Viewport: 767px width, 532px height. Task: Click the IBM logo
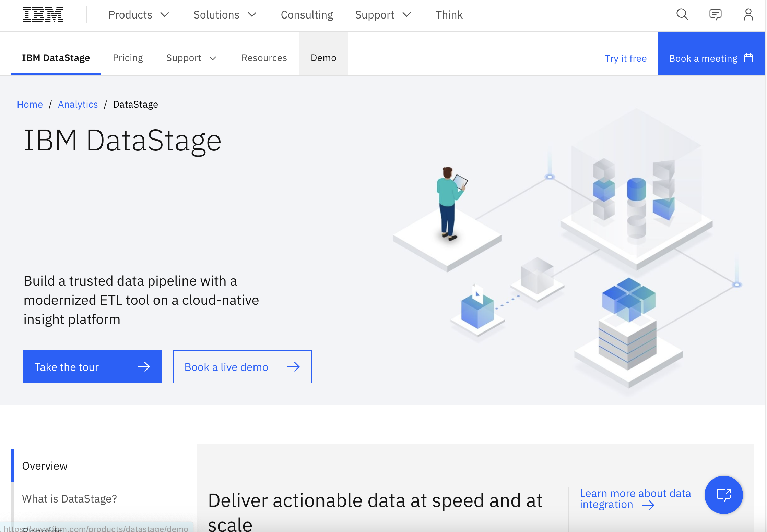(x=43, y=14)
